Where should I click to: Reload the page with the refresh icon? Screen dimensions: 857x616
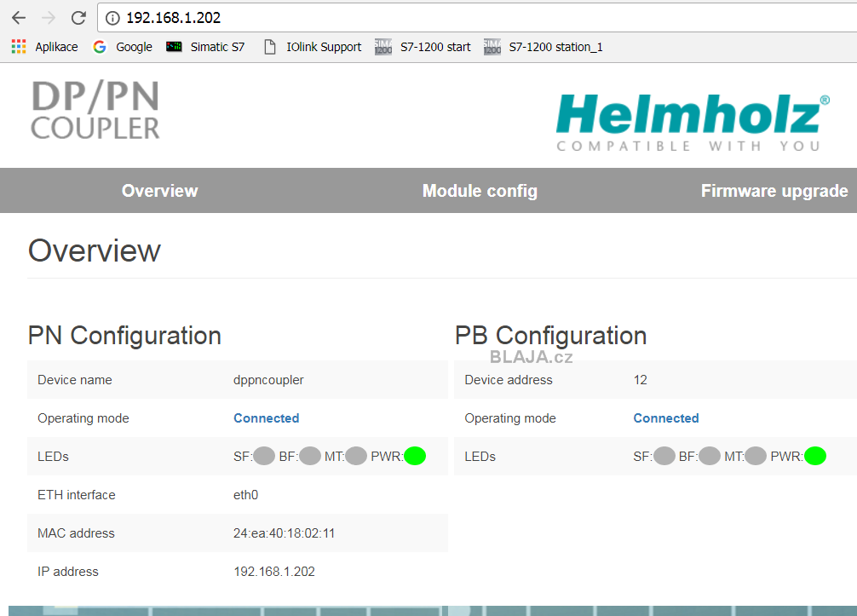[78, 18]
